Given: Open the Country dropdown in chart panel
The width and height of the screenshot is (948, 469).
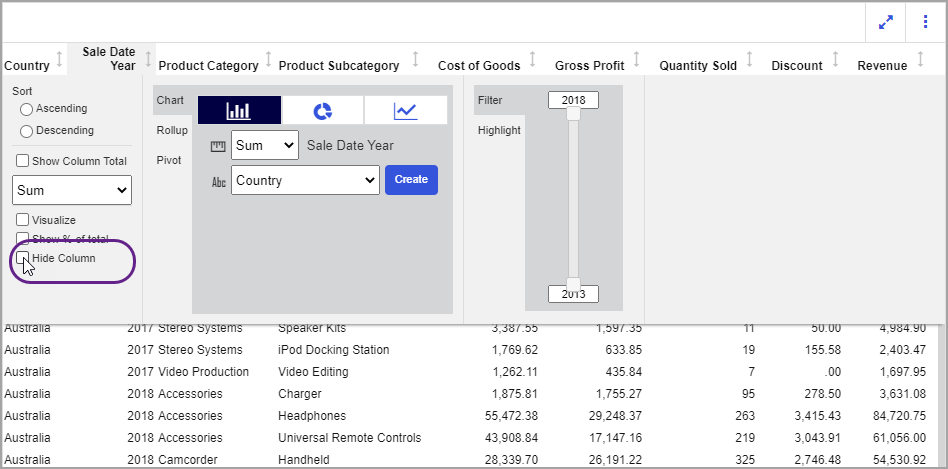Looking at the screenshot, I should coord(305,180).
